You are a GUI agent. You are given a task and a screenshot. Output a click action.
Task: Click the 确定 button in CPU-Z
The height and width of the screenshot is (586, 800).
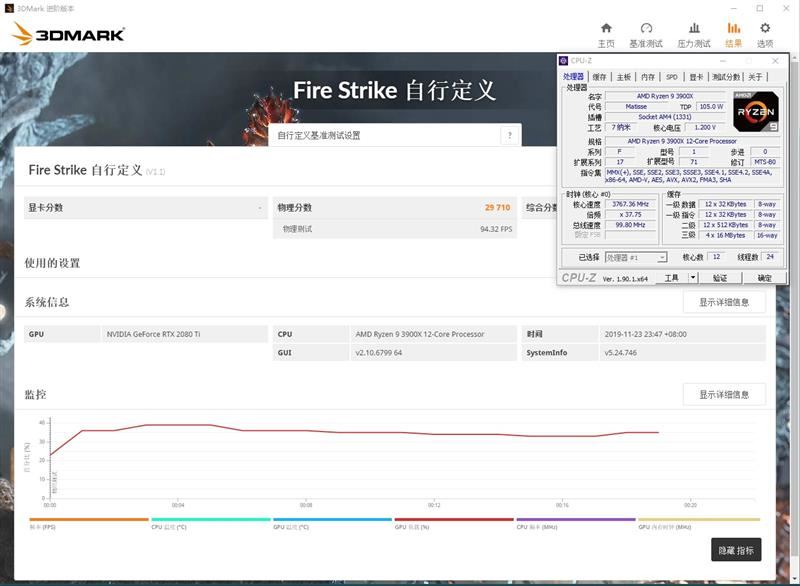click(764, 277)
